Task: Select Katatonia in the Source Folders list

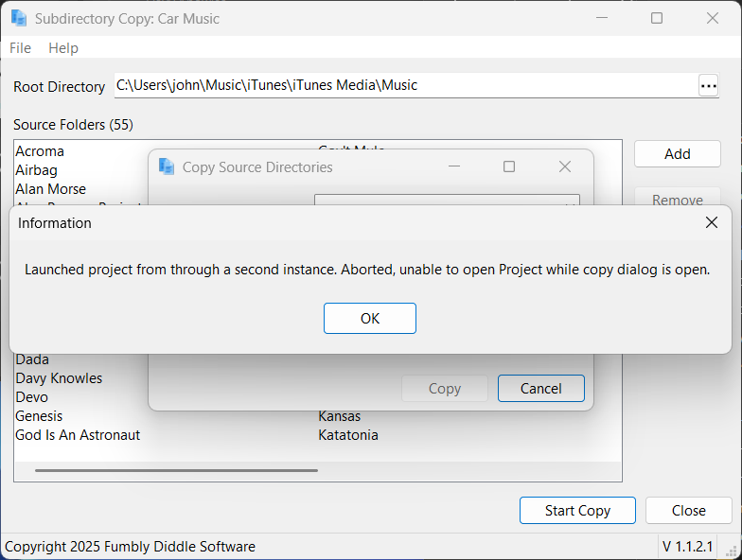Action: [348, 435]
